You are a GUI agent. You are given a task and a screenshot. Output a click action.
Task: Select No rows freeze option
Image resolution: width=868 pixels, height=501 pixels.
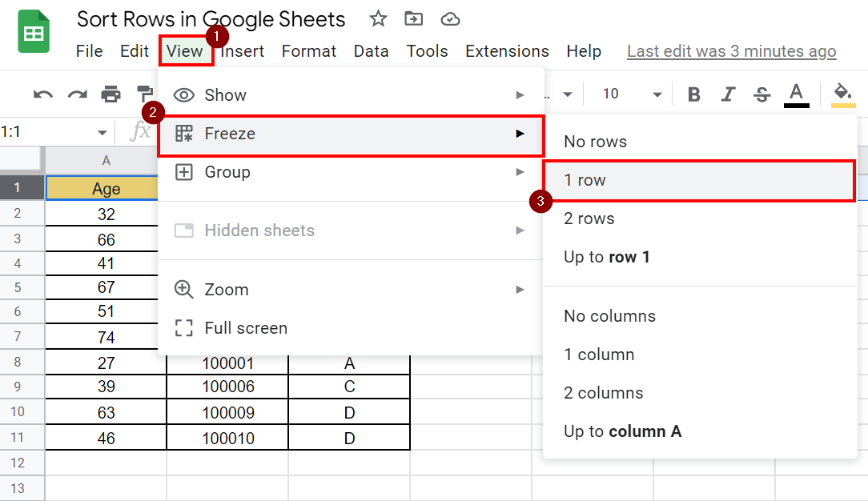pos(700,142)
